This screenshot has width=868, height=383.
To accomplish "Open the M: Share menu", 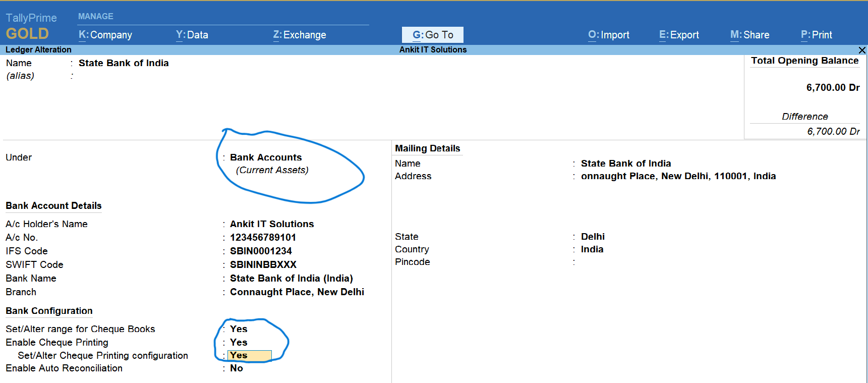I will tap(750, 35).
